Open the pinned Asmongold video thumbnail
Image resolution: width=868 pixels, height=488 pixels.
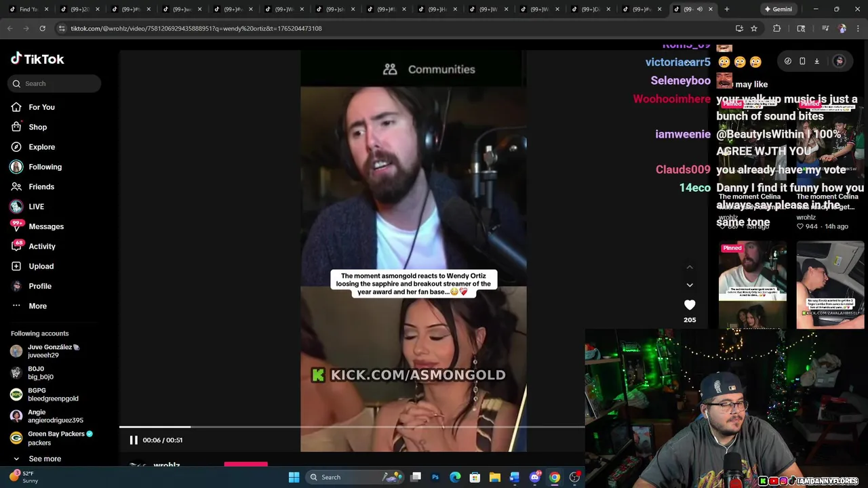point(753,285)
